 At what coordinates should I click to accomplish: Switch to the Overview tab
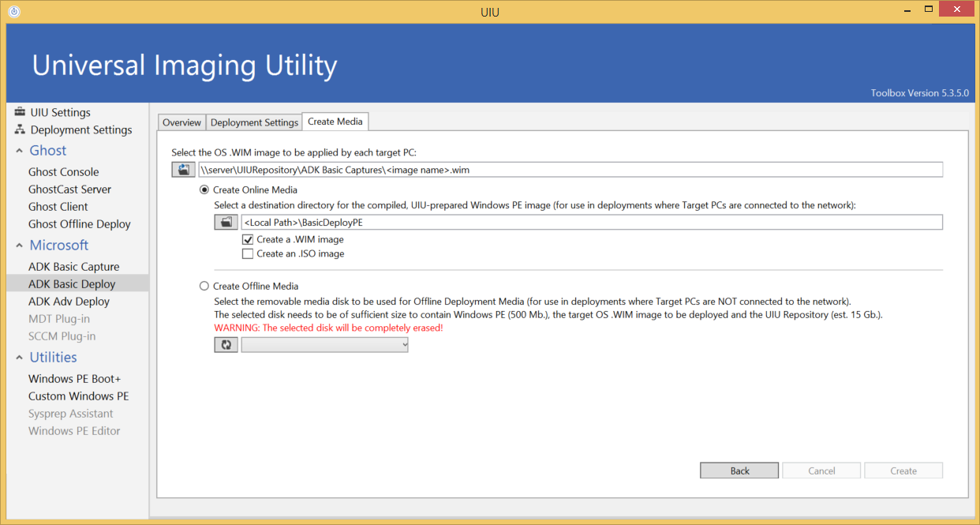click(x=182, y=122)
